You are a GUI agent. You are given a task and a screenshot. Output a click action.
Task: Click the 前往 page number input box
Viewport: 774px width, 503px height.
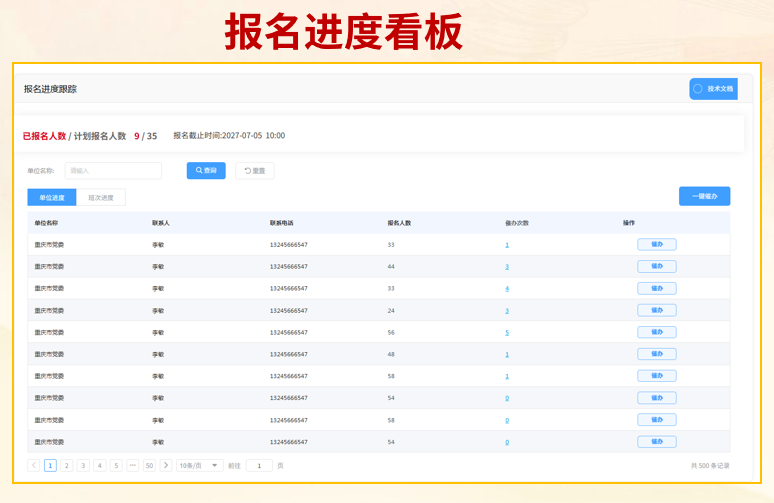(x=259, y=465)
